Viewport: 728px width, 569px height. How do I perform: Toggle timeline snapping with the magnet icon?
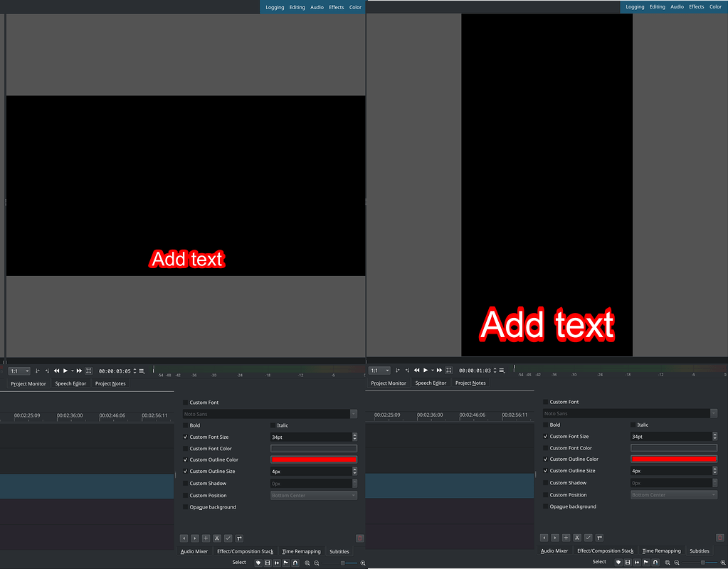(294, 562)
